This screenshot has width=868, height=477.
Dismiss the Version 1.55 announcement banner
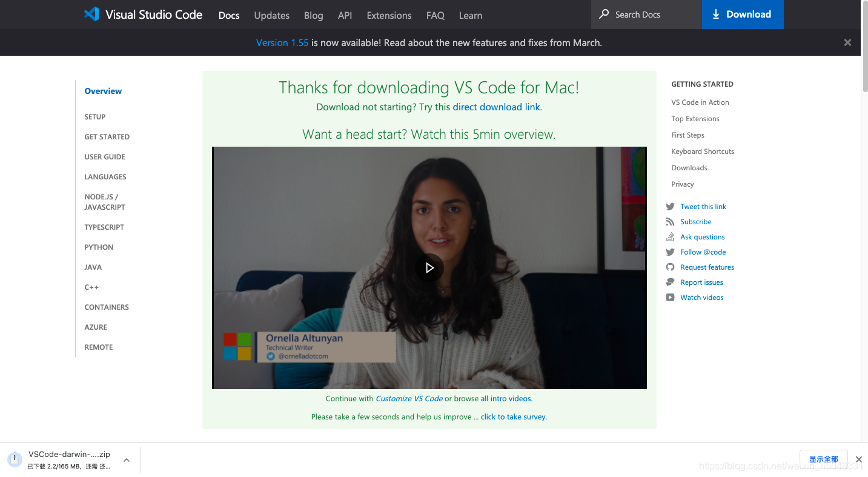coord(847,42)
